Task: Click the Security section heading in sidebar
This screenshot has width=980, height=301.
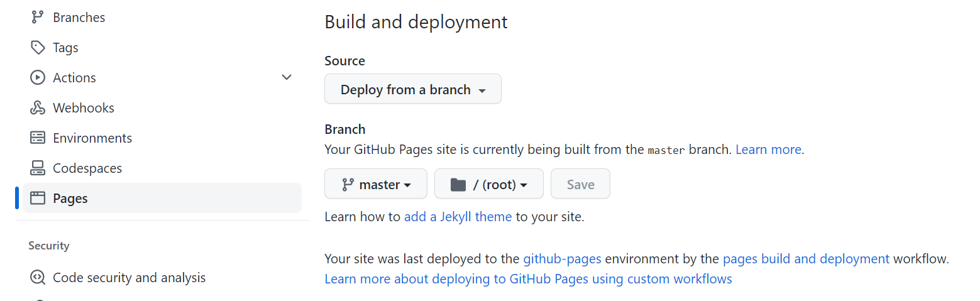Action: (49, 246)
